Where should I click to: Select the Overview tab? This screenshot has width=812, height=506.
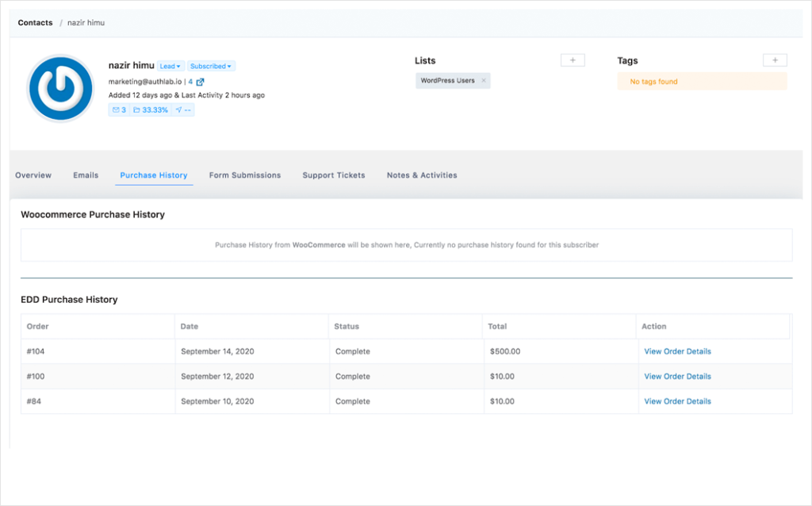[x=33, y=175]
